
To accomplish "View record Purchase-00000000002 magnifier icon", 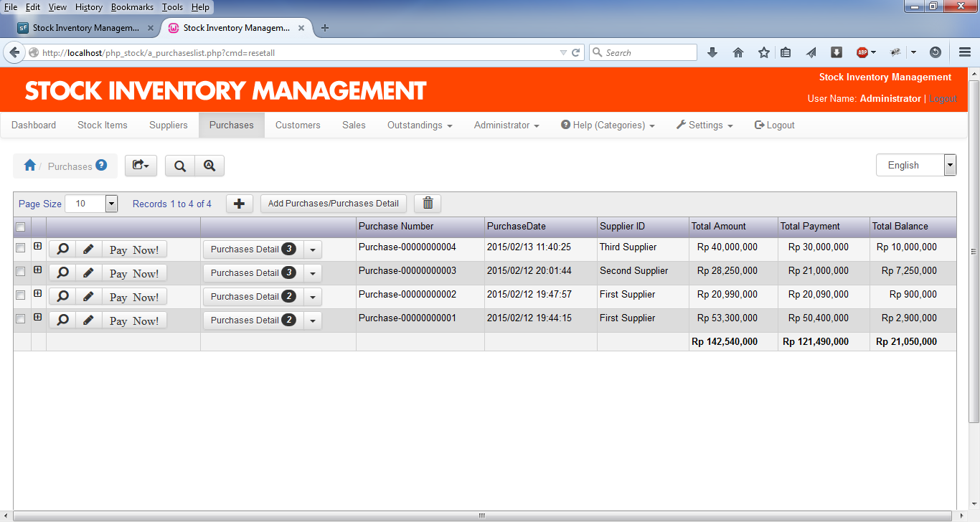I will coord(62,297).
